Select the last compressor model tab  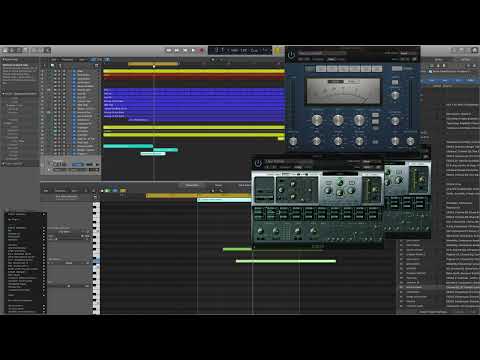(377, 69)
